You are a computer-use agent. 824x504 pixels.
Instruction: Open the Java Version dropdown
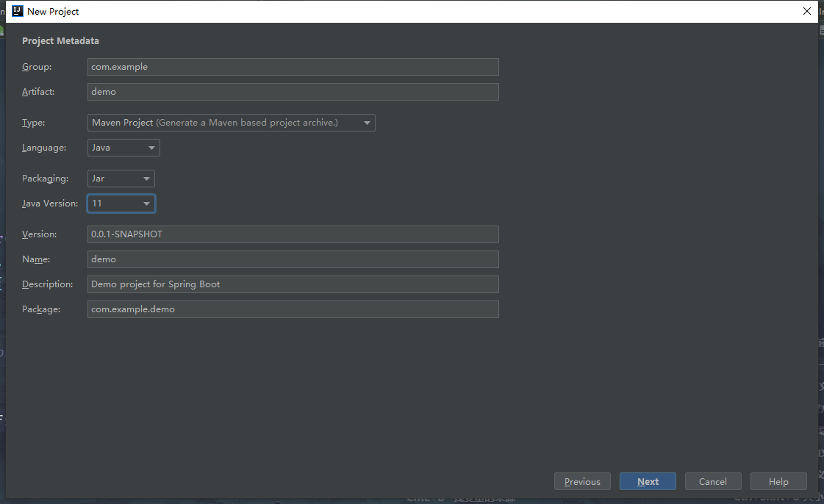(x=121, y=204)
